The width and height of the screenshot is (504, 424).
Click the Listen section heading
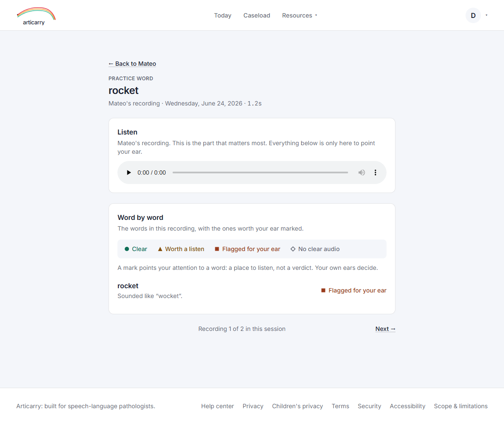pyautogui.click(x=127, y=132)
